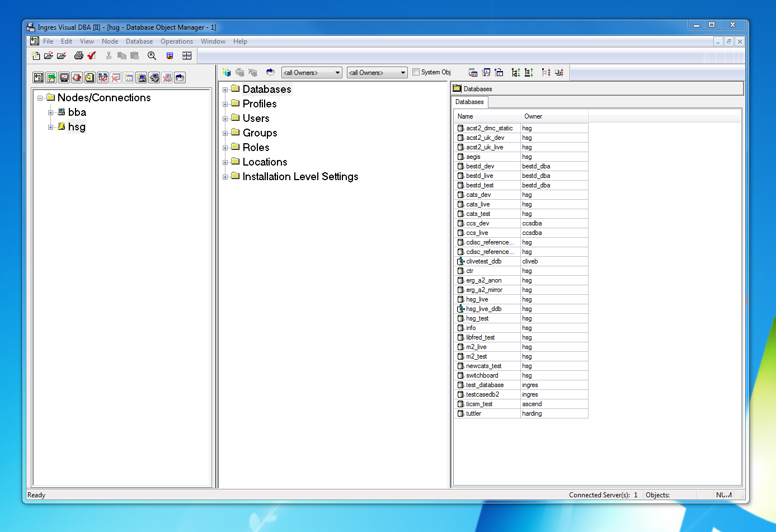Click the Expand Branch tree icon
Viewport: 776px width, 532px height.
click(516, 72)
